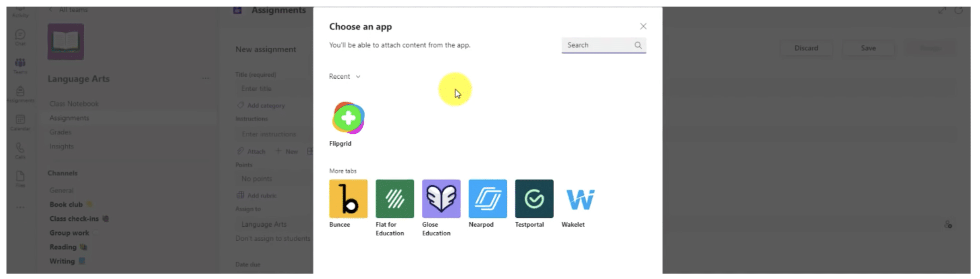The image size is (980, 279).
Task: Open the General channel
Action: point(61,190)
